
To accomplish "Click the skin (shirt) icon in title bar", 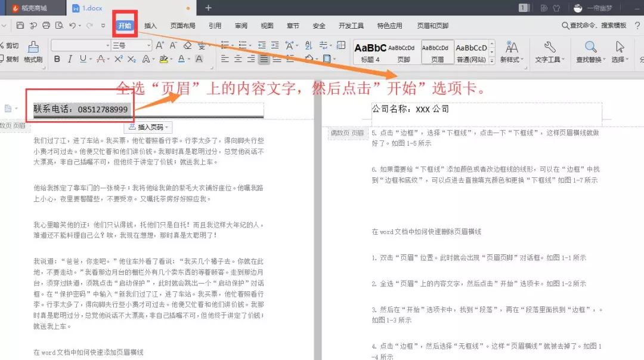I will [556, 8].
